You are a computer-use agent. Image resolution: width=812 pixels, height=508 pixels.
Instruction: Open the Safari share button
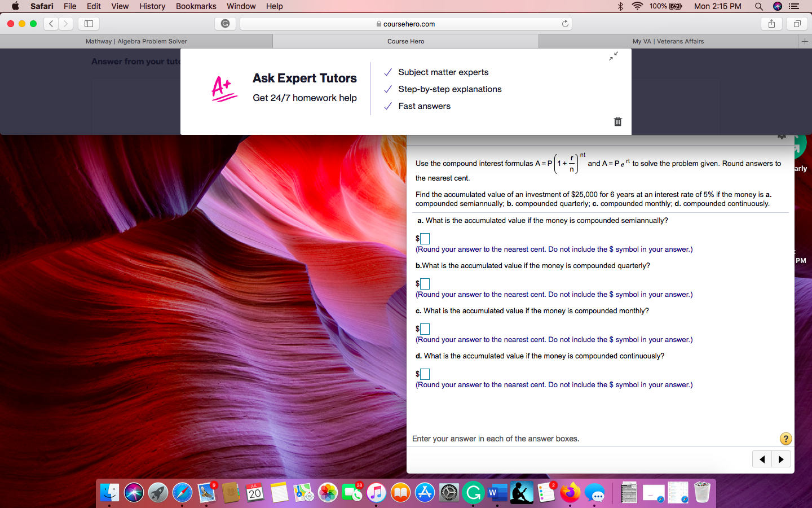771,24
